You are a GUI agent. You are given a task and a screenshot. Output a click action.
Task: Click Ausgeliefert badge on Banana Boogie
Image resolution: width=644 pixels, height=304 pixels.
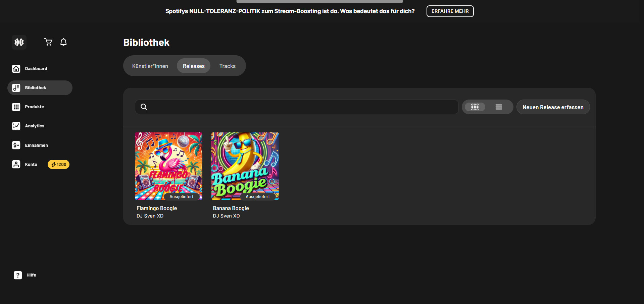pos(258,196)
